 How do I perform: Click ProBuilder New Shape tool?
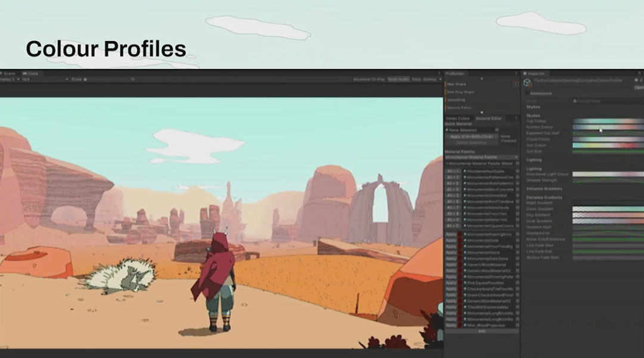tap(456, 83)
